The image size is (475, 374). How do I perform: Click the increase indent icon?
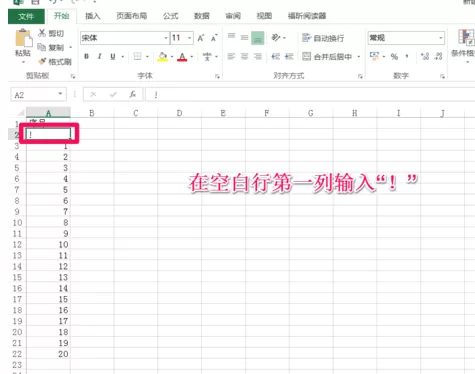[289, 56]
